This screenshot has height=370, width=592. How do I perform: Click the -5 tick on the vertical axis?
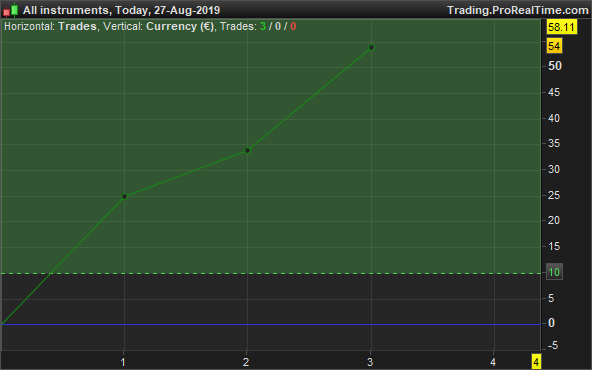click(x=552, y=345)
